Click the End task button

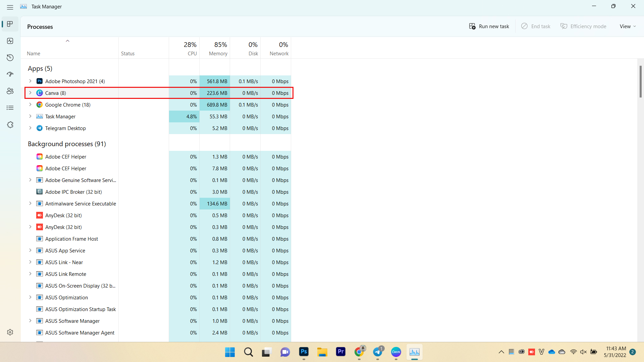click(x=536, y=26)
